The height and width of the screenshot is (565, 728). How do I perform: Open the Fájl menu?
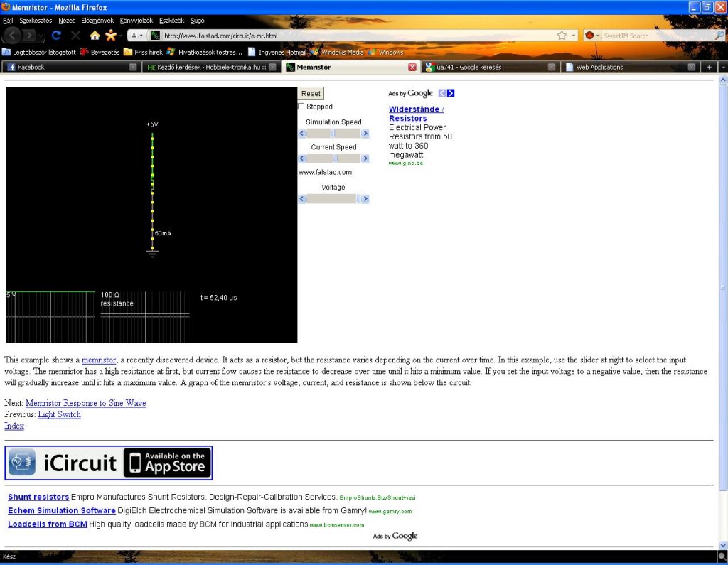pos(8,21)
